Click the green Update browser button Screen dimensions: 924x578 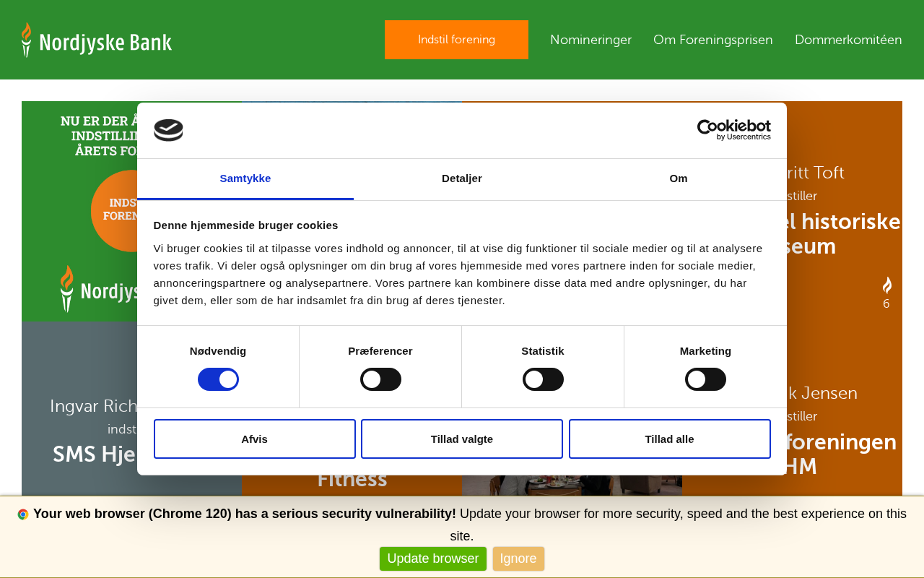tap(433, 558)
